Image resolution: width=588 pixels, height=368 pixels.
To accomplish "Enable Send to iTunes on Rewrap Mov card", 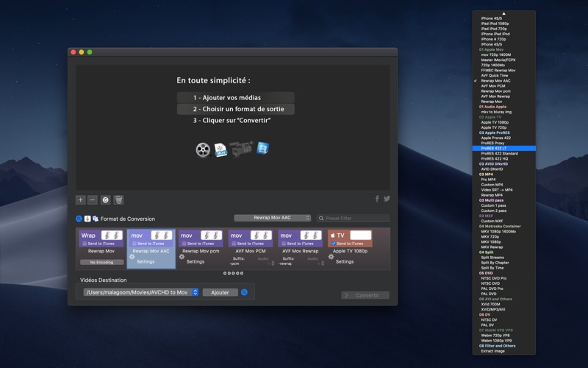I will [x=85, y=244].
